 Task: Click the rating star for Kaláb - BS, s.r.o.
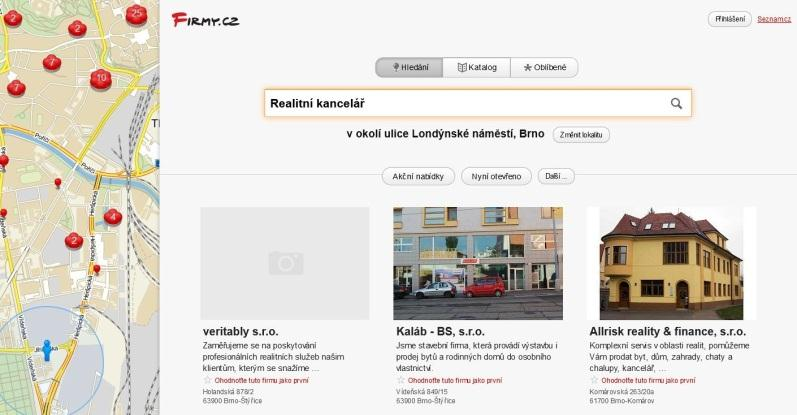401,380
